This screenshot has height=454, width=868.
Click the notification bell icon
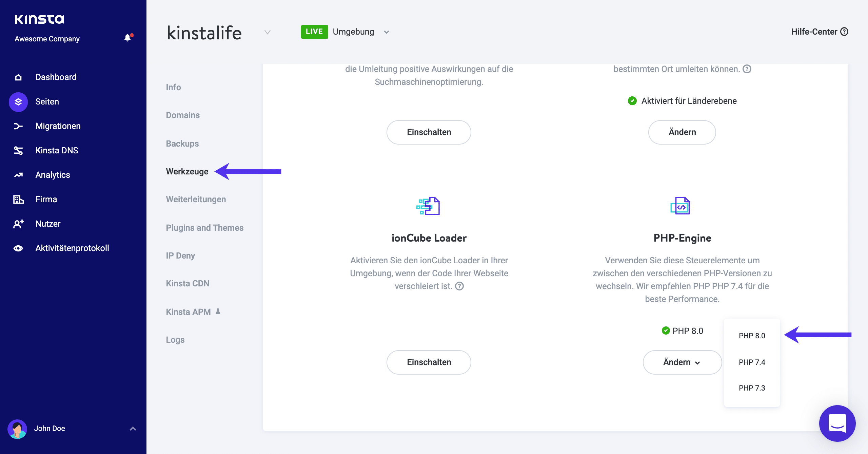(x=128, y=38)
